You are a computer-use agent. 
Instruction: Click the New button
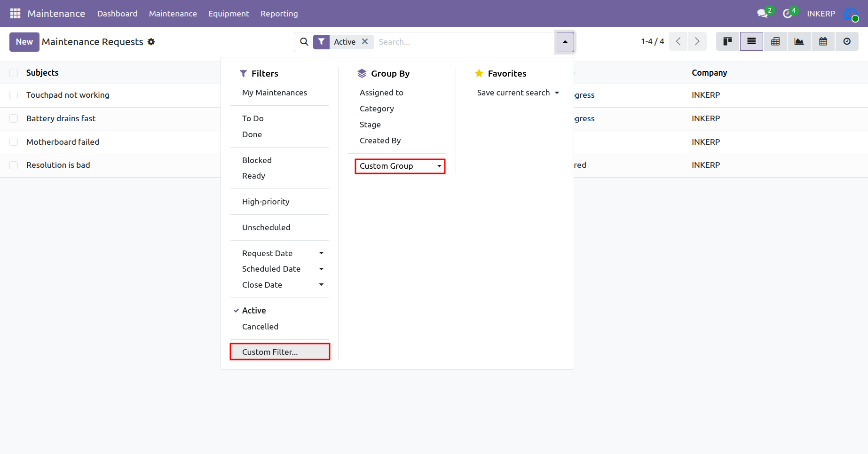(24, 42)
